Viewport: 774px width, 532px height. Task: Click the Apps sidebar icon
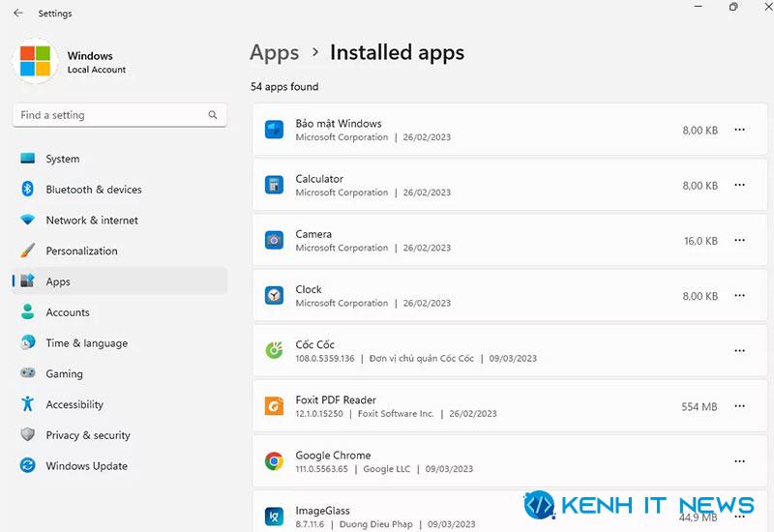(28, 281)
